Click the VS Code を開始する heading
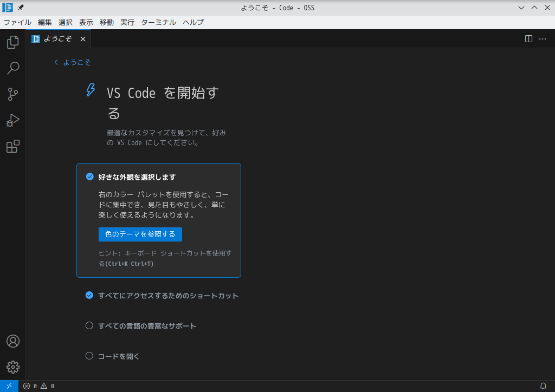555x392 pixels. coord(163,103)
